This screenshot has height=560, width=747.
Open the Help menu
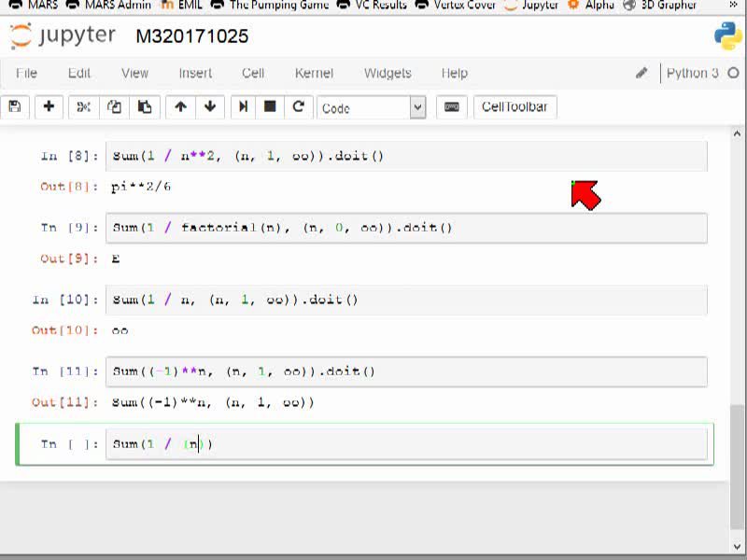pyautogui.click(x=455, y=73)
